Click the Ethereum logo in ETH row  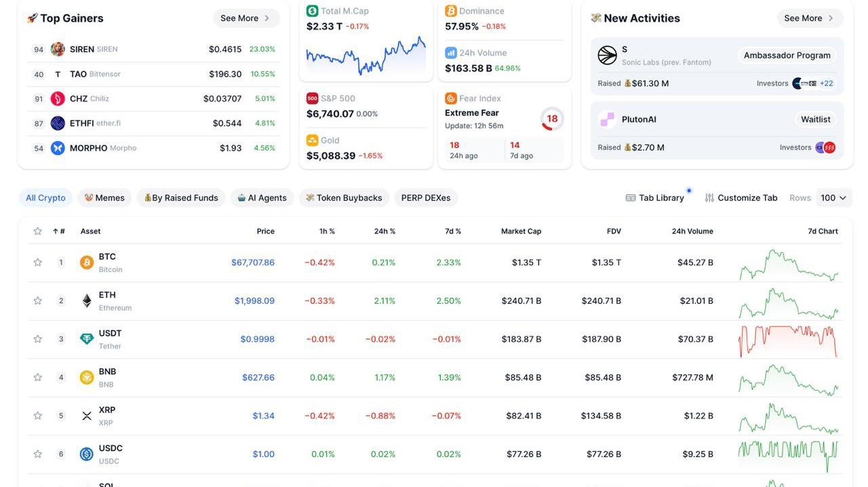pyautogui.click(x=87, y=300)
